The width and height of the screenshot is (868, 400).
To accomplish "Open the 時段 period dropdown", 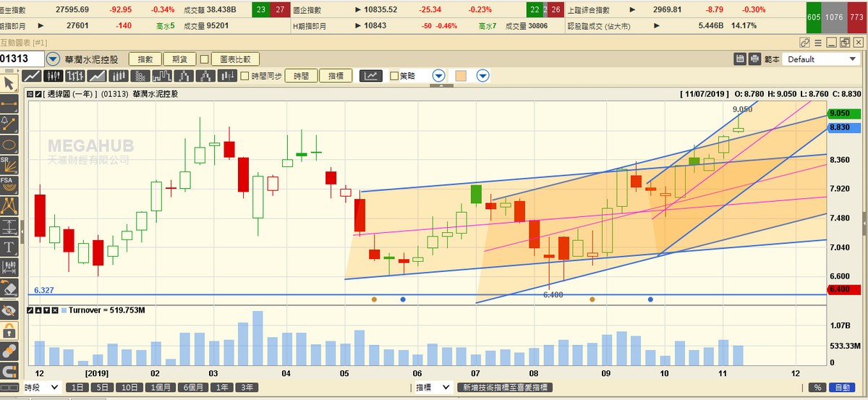I will click(x=42, y=388).
